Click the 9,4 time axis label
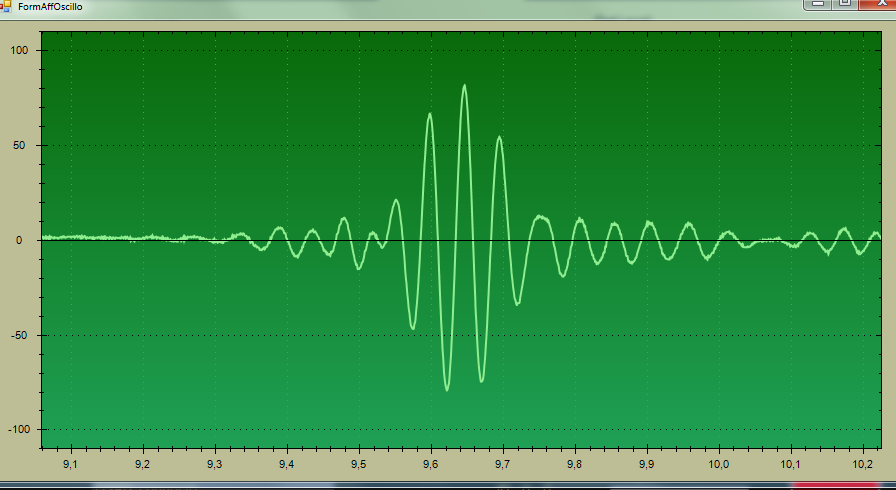The image size is (896, 490). tap(286, 465)
